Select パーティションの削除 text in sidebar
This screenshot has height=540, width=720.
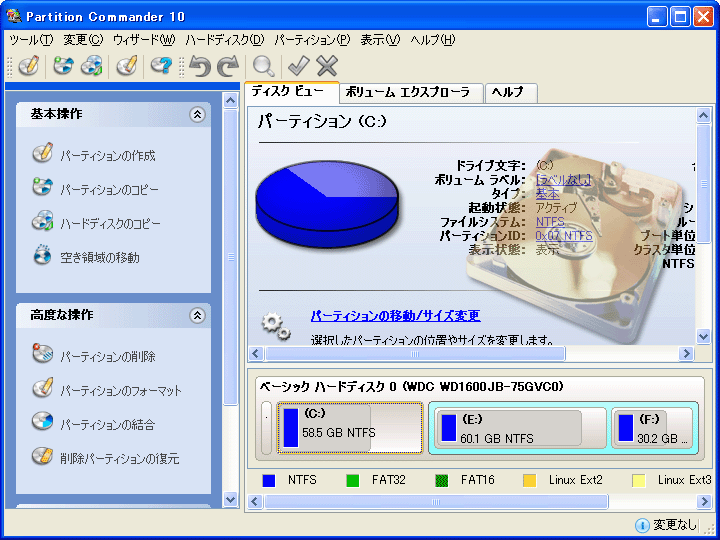point(108,356)
